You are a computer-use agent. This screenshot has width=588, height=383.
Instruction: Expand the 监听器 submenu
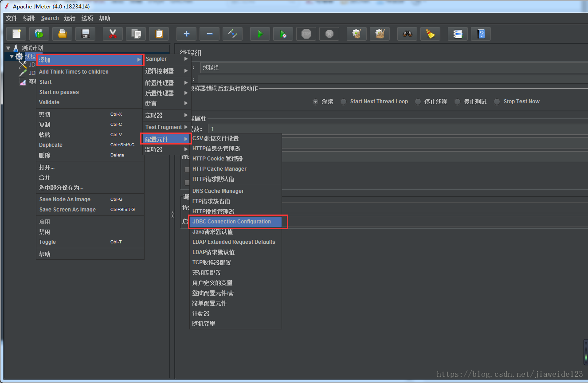click(167, 149)
